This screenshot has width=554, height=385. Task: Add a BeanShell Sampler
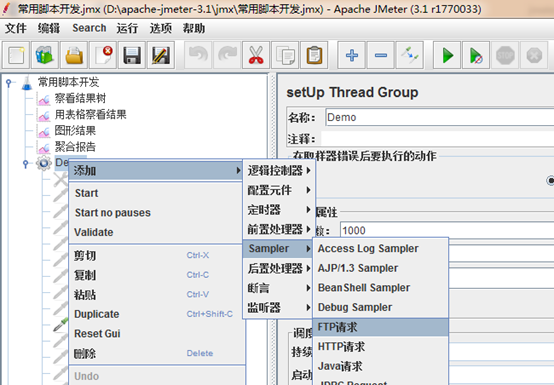pyautogui.click(x=381, y=288)
